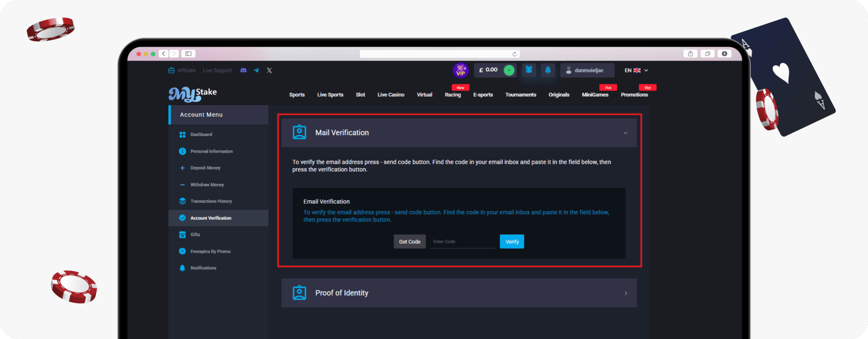Viewport: 868px width, 339px height.
Task: Open the EN language dropdown
Action: tap(637, 71)
